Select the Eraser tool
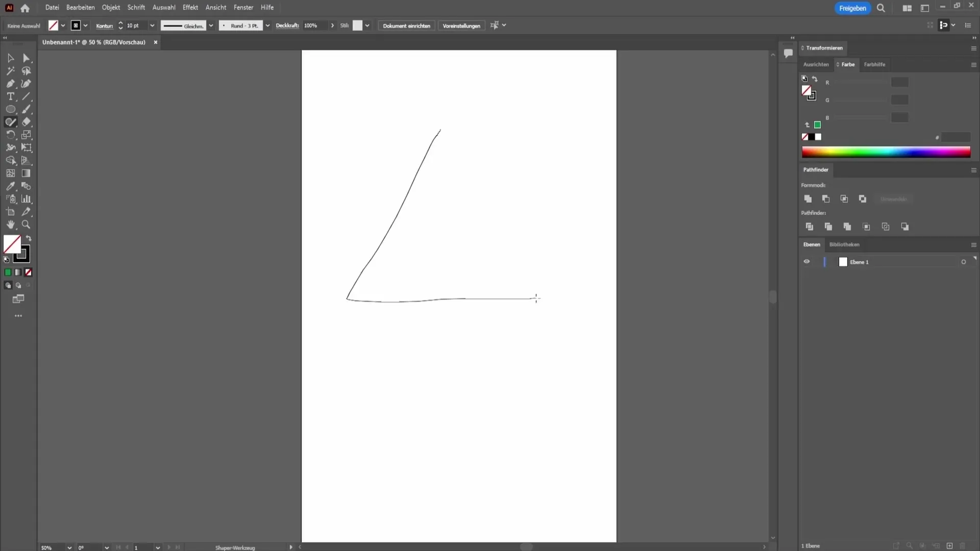 coord(27,122)
